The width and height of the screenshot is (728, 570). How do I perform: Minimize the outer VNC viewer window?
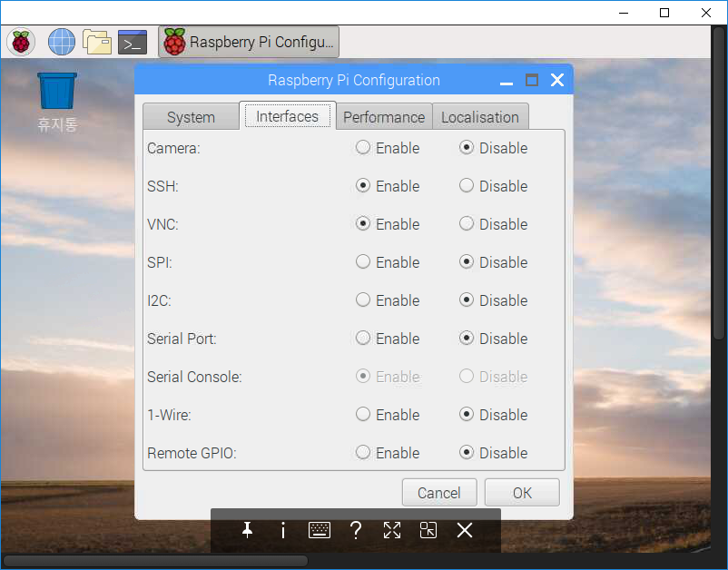click(x=624, y=13)
